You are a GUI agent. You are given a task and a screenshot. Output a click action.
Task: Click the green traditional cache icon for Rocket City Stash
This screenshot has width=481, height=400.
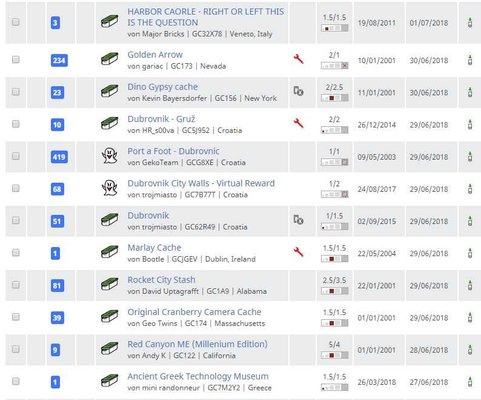(x=110, y=284)
